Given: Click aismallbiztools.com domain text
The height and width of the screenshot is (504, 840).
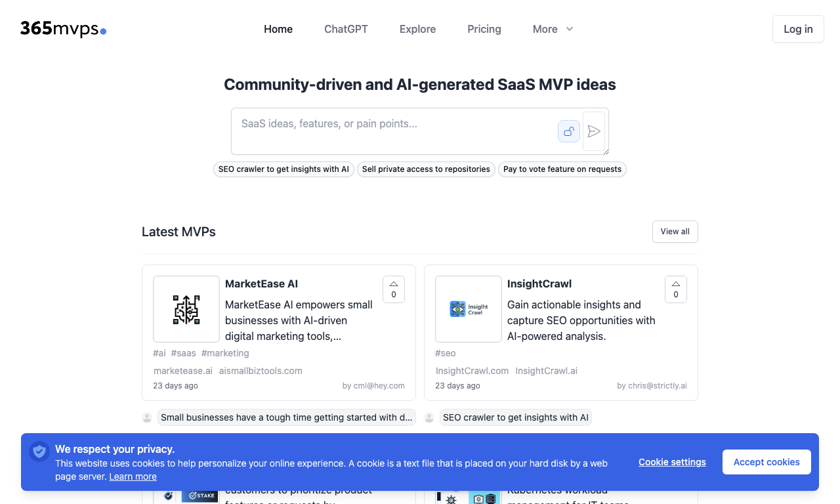Looking at the screenshot, I should click(x=261, y=371).
